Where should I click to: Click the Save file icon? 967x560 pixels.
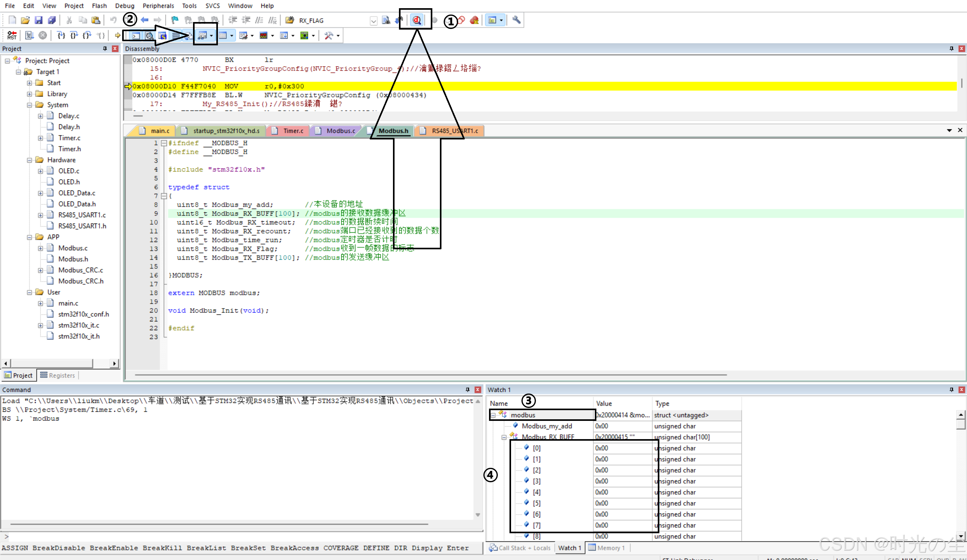(x=38, y=20)
